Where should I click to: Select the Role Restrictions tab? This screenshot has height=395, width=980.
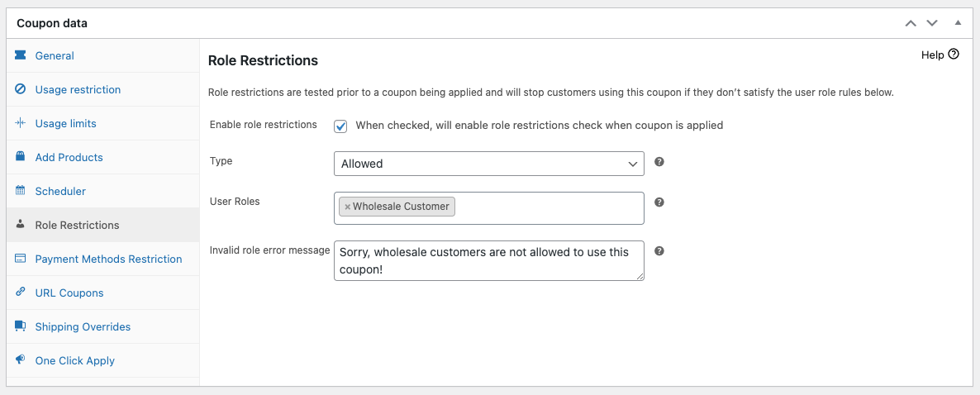click(x=103, y=225)
